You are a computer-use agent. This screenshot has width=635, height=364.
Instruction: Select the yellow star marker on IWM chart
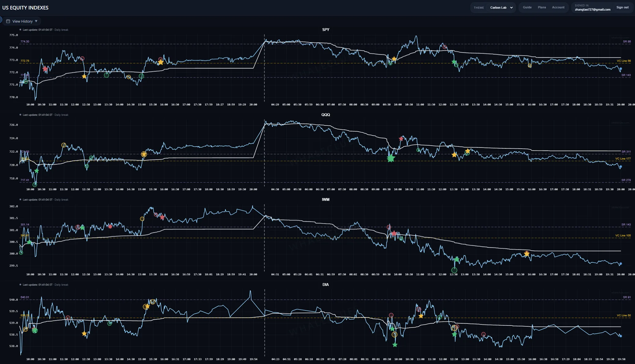(x=526, y=254)
